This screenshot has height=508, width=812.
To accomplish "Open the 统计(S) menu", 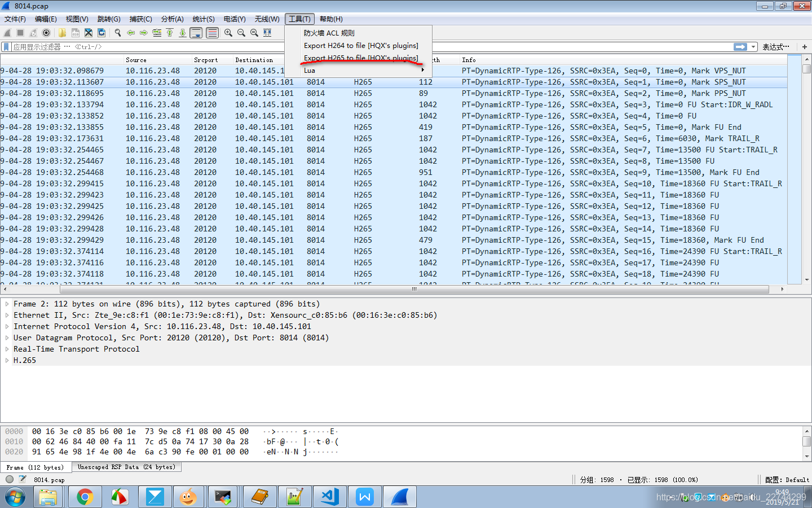I will [204, 19].
